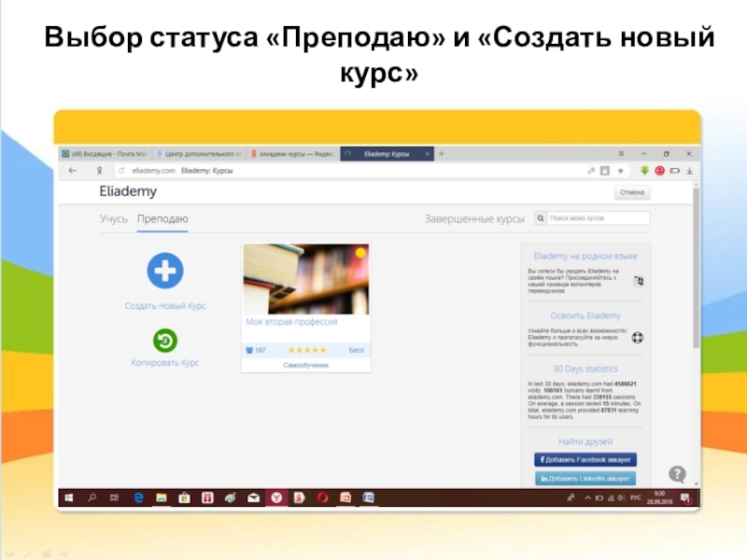Click the magnifier icon beside course search

point(541,218)
